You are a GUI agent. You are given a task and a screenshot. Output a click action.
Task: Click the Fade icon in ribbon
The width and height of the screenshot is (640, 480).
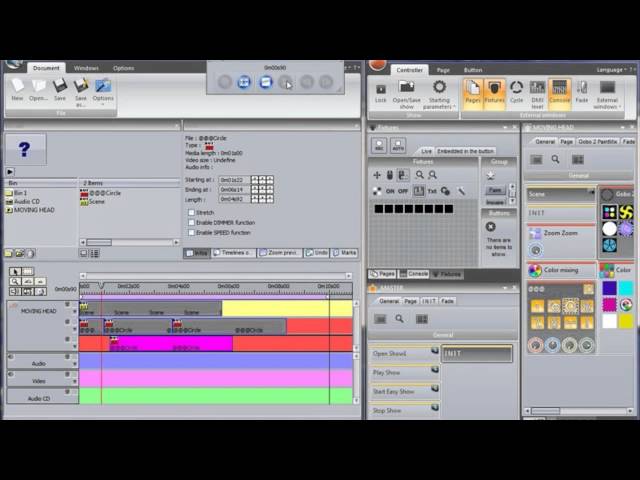pos(582,92)
